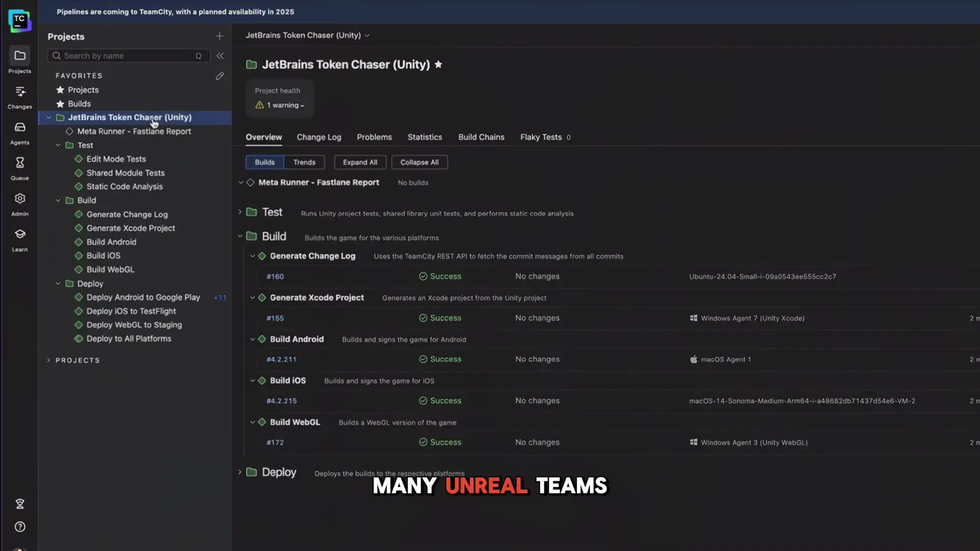Click Windows icon beside Windows Agent 7

[x=694, y=318]
